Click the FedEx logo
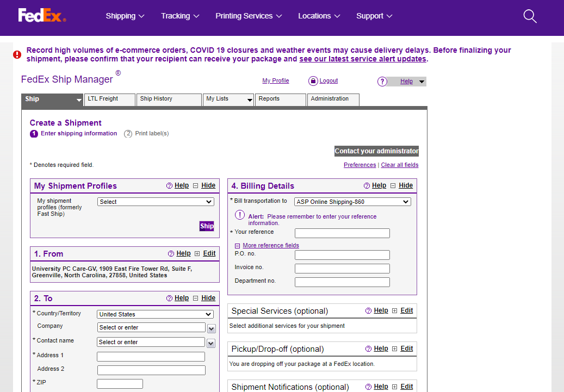 point(42,16)
